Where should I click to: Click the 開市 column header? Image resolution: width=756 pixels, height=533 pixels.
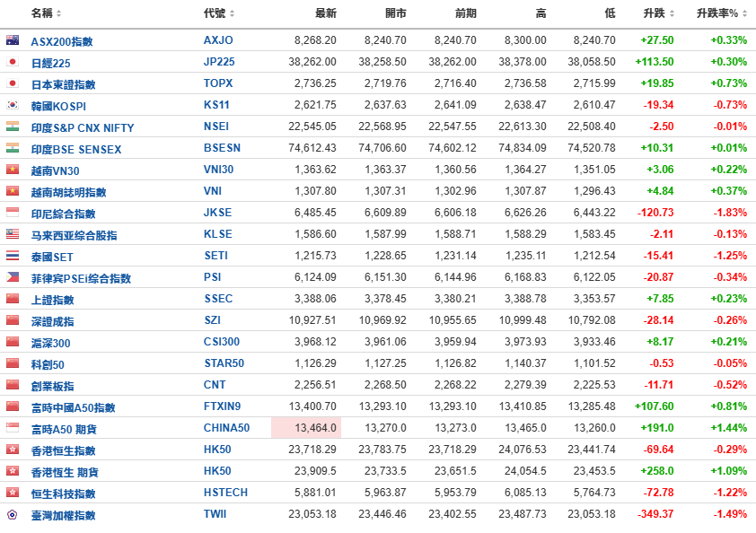(x=396, y=13)
